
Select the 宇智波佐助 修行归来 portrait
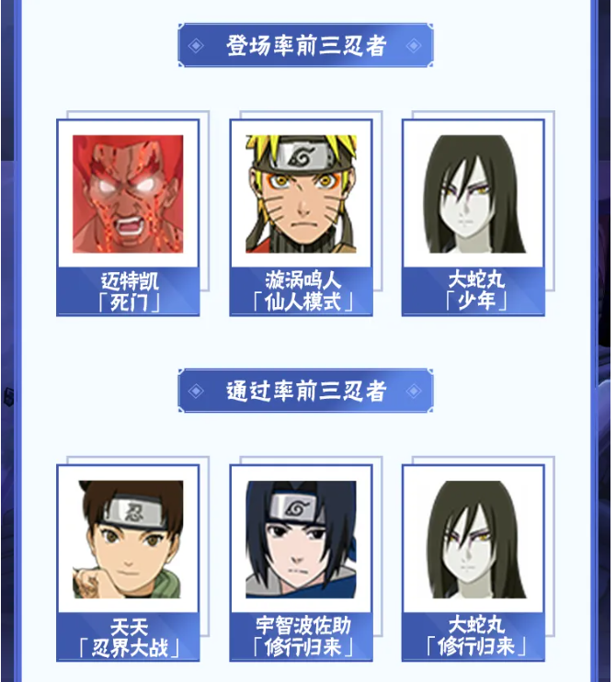(x=301, y=540)
